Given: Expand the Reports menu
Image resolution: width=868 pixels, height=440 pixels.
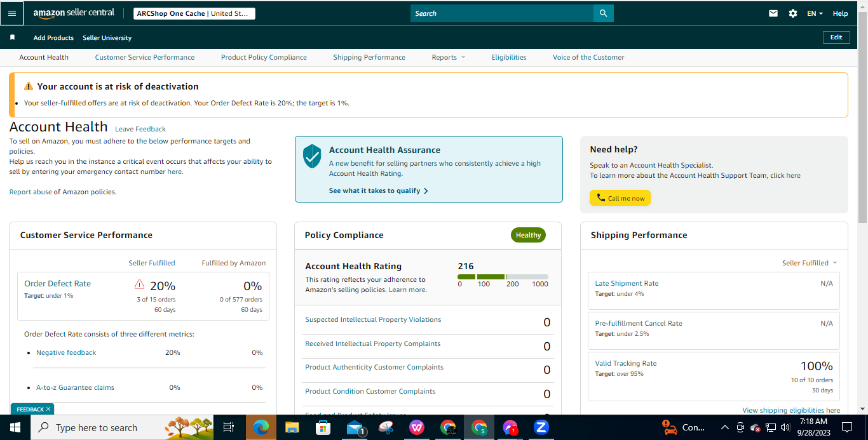Looking at the screenshot, I should click(x=449, y=57).
